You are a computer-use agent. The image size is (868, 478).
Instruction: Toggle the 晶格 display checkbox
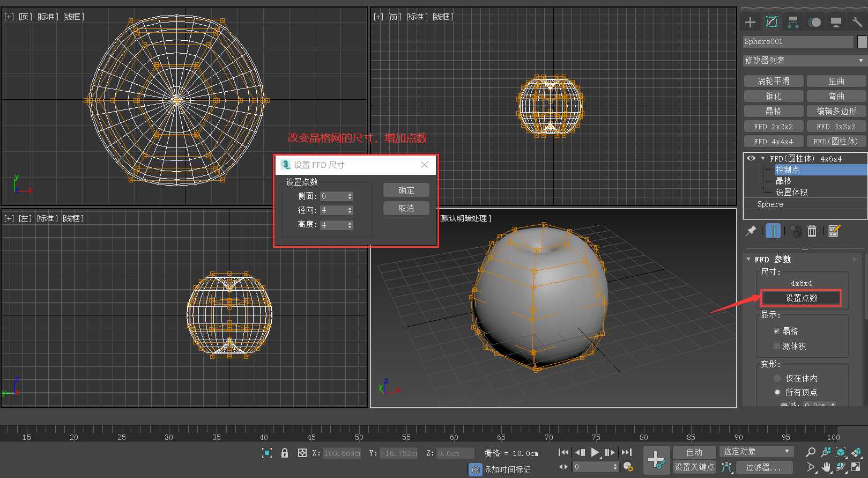[776, 331]
